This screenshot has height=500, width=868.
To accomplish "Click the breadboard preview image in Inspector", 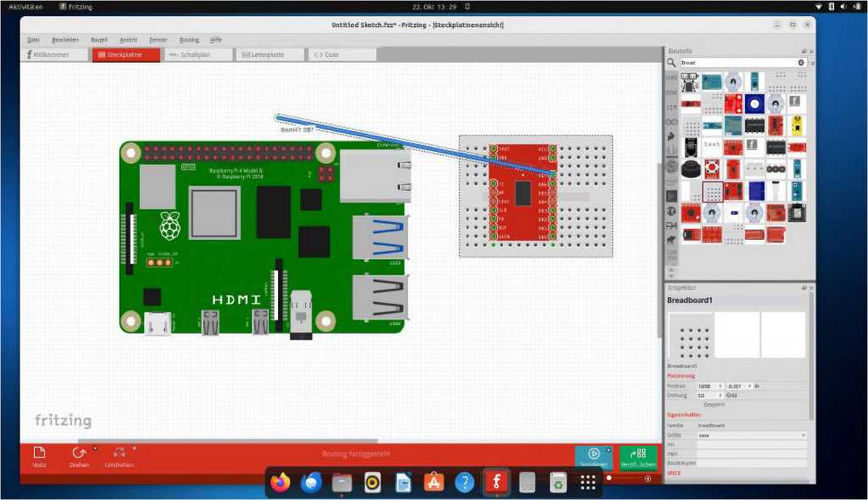I will [690, 336].
